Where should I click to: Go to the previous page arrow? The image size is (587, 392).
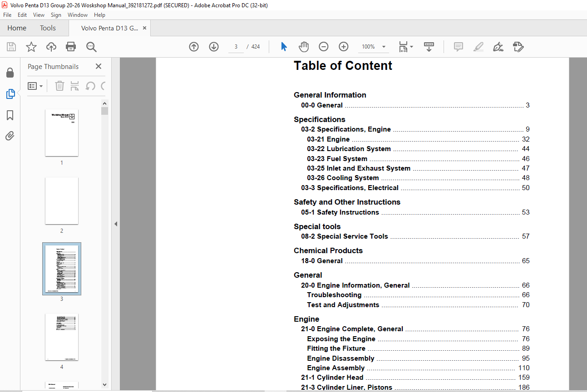(194, 47)
